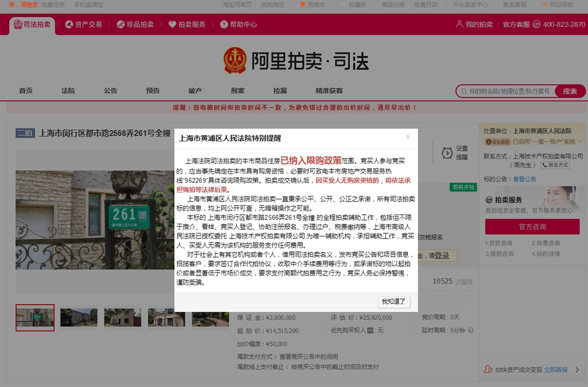
Task: Open 我的淘宝 menu
Action: [x=273, y=4]
